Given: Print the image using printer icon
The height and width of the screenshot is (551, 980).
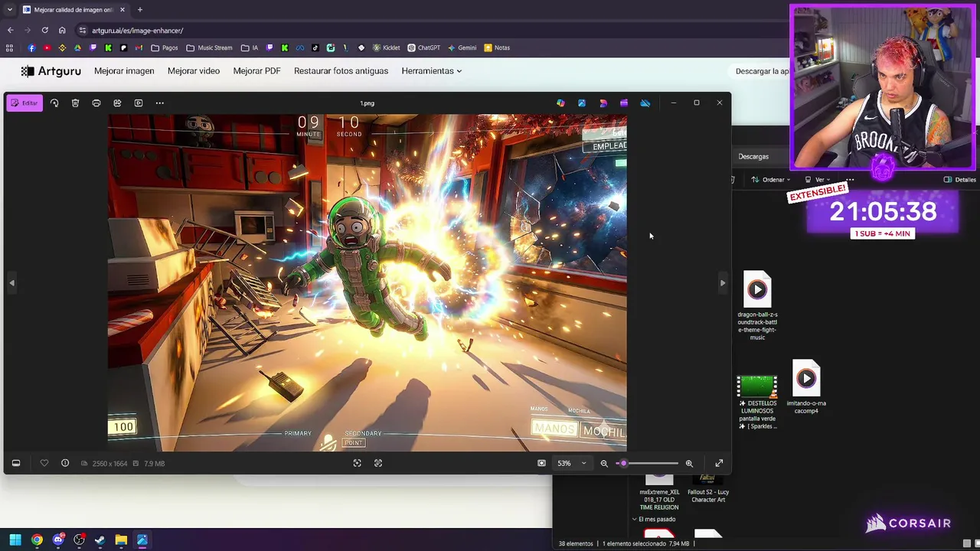Looking at the screenshot, I should [96, 103].
